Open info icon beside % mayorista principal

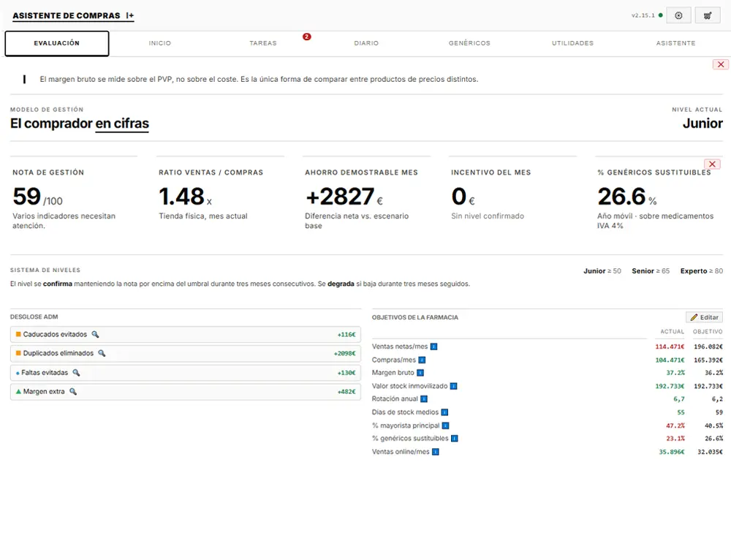click(445, 425)
